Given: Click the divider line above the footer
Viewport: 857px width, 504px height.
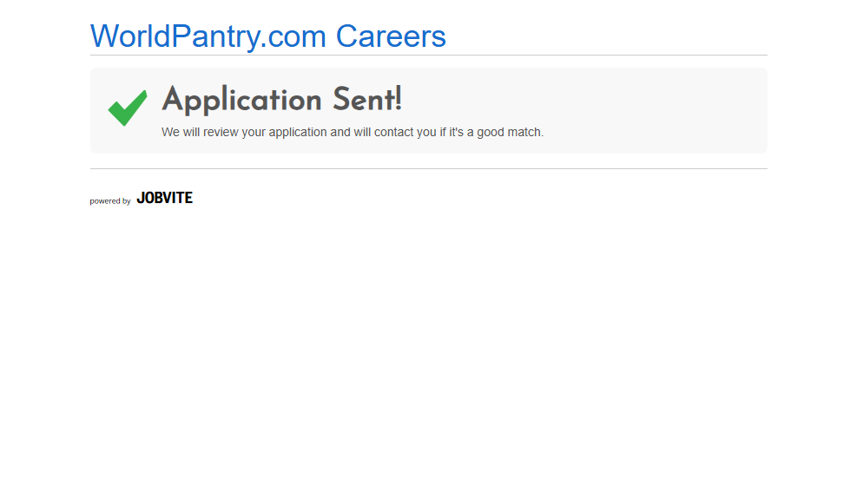Looking at the screenshot, I should [428, 169].
